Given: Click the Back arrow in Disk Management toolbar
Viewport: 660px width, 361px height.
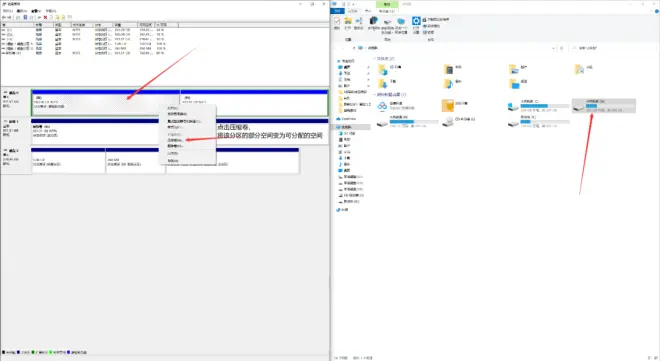Looking at the screenshot, I should tap(4, 17).
